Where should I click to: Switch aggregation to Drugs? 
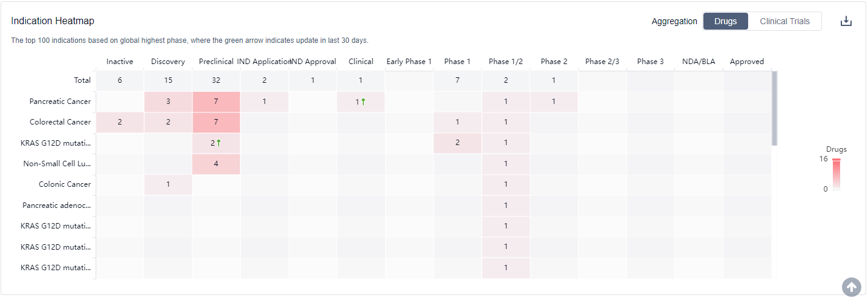tap(725, 21)
